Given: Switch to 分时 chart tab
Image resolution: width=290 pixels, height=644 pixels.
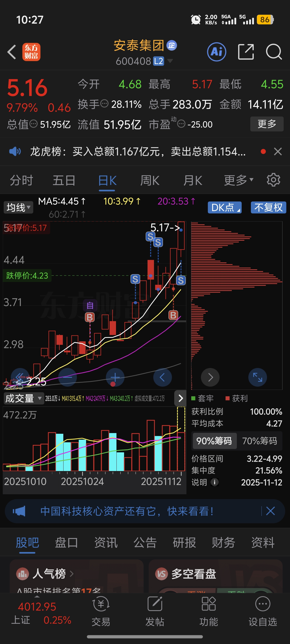Looking at the screenshot, I should coord(21,180).
